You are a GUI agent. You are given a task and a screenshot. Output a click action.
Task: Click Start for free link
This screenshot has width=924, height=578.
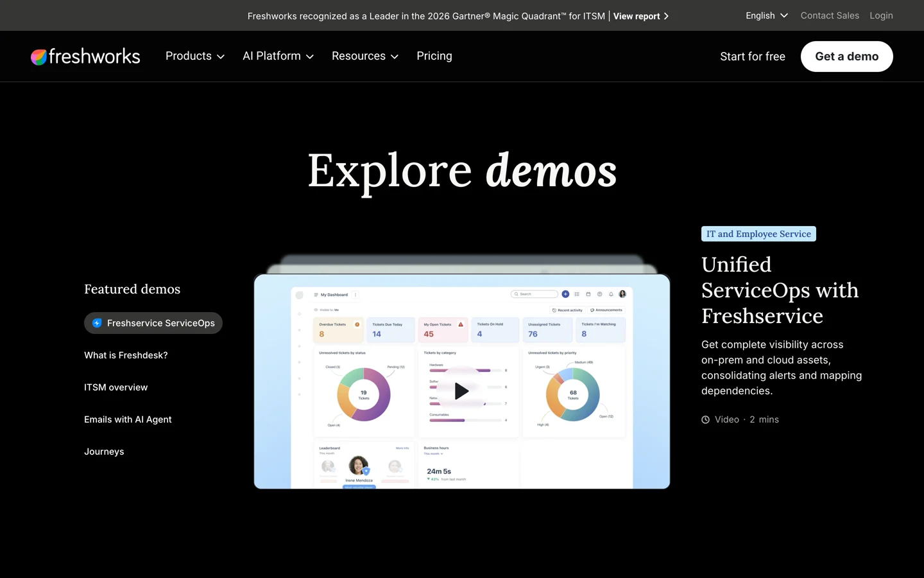(753, 57)
